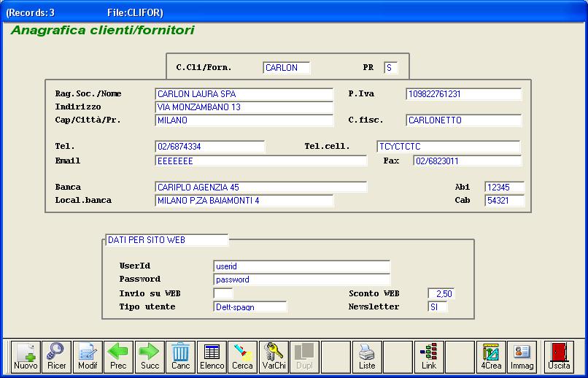The height and width of the screenshot is (378, 588).
Task: Click the UserId field containing userid
Action: click(302, 266)
